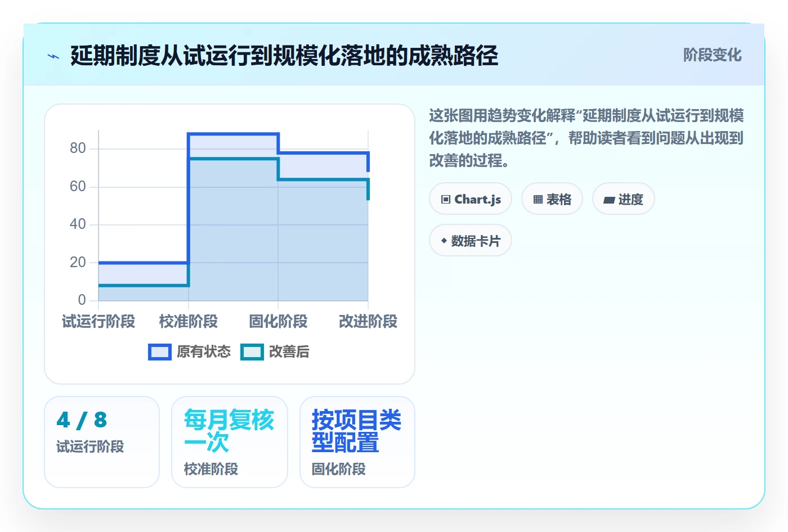Click the 20 y-axis value

coord(78,262)
